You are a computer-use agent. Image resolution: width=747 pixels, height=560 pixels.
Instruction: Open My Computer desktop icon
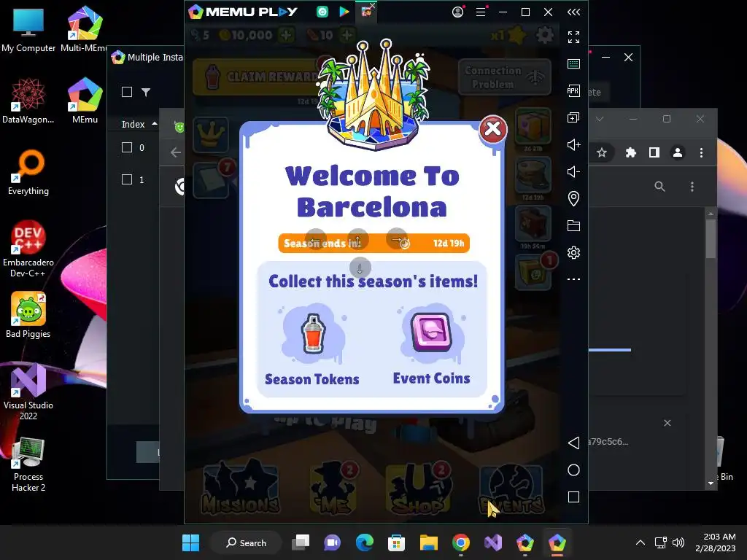[28, 29]
